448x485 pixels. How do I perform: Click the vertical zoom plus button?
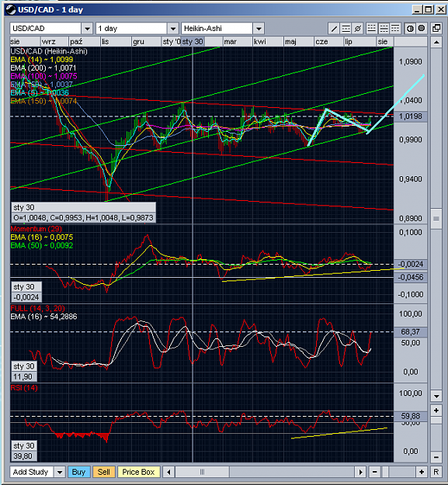(x=436, y=411)
